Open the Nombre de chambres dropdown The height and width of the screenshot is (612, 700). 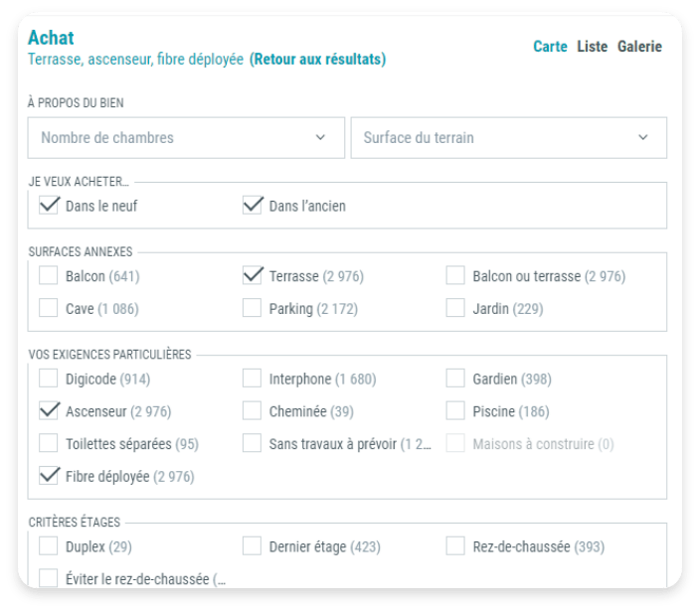click(x=185, y=138)
